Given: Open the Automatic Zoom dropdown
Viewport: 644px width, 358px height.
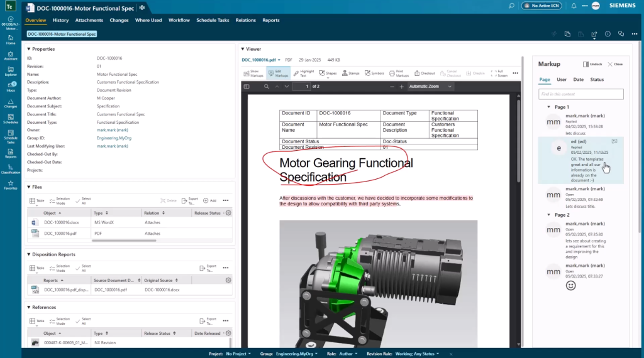Looking at the screenshot, I should [x=430, y=87].
